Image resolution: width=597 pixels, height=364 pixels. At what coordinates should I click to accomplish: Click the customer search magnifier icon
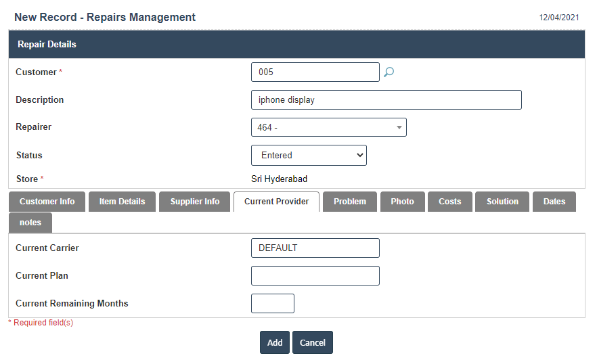(x=389, y=72)
